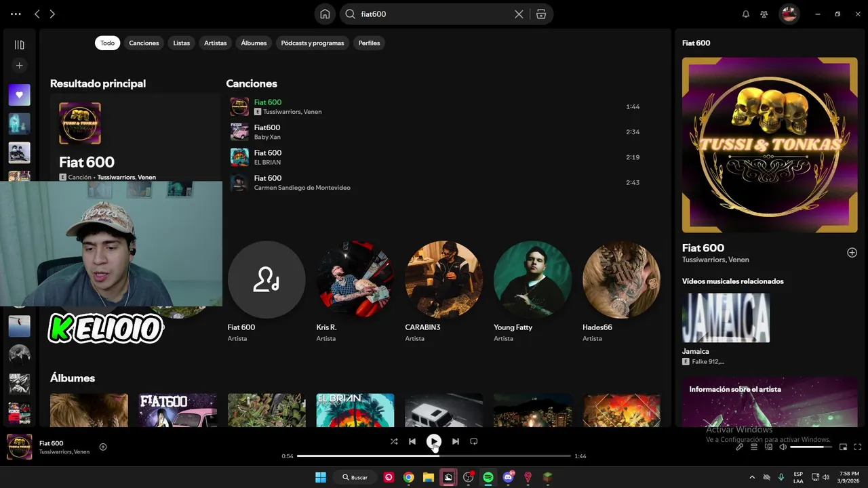Open the user profile avatar
The width and height of the screenshot is (868, 488).
[x=789, y=14]
